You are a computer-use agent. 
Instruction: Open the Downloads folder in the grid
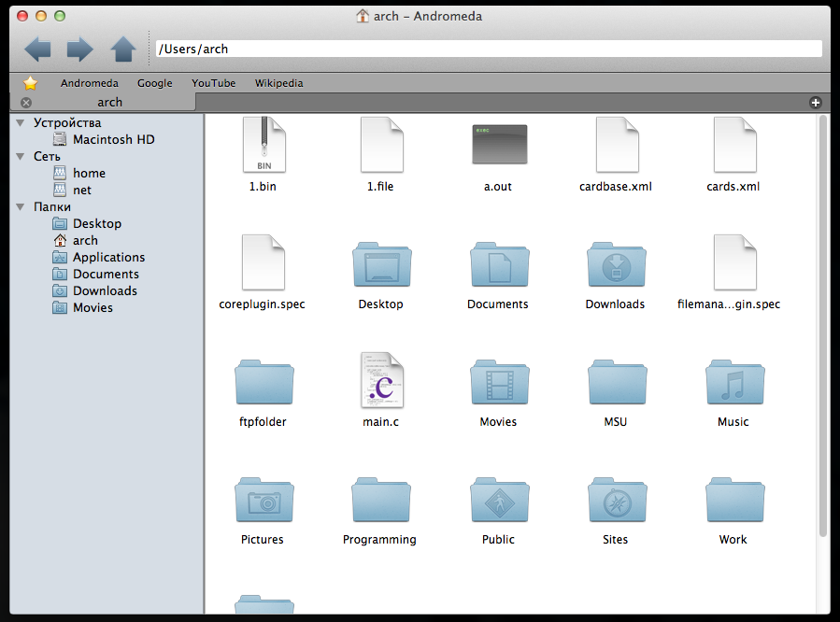(617, 264)
